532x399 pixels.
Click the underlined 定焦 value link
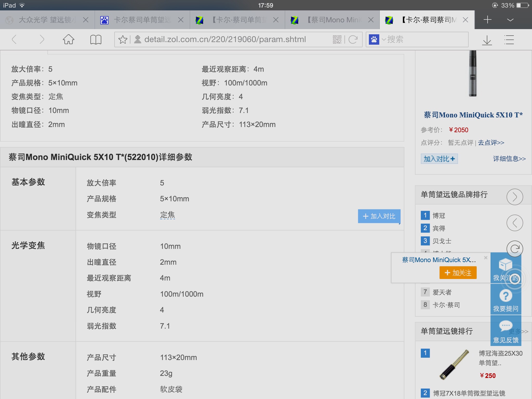click(167, 215)
